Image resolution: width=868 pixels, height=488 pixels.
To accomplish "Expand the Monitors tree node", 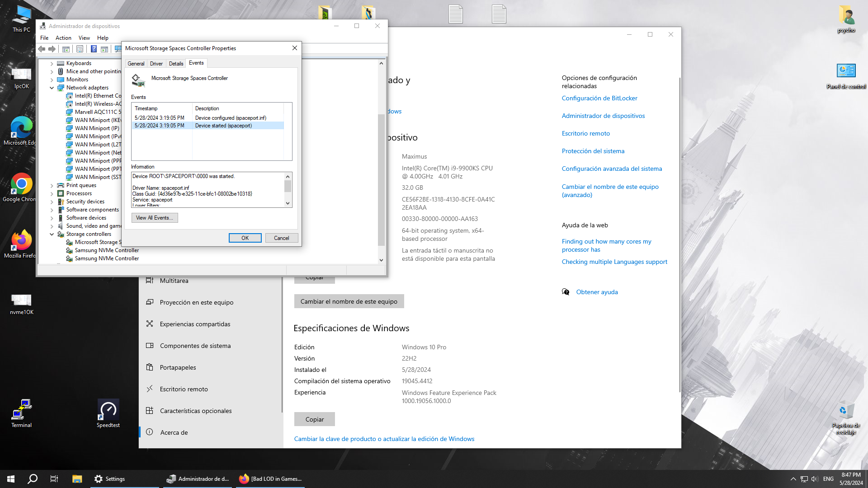I will point(52,80).
